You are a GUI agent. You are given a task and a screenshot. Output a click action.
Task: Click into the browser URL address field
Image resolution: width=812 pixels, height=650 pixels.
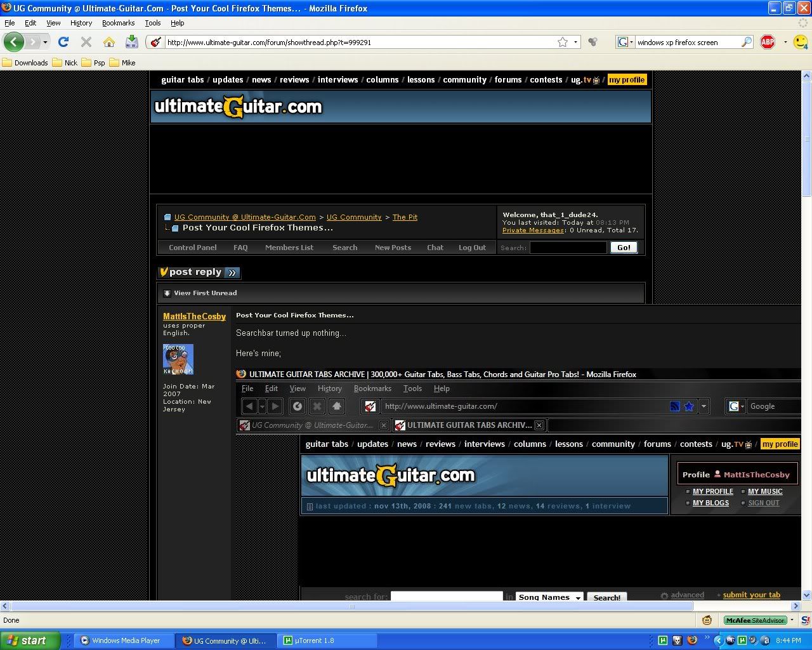360,43
